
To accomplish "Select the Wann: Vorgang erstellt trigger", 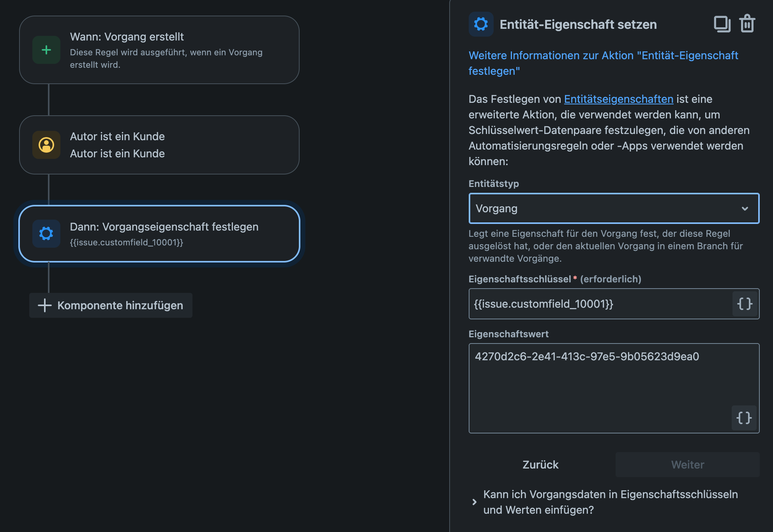I will pyautogui.click(x=159, y=50).
